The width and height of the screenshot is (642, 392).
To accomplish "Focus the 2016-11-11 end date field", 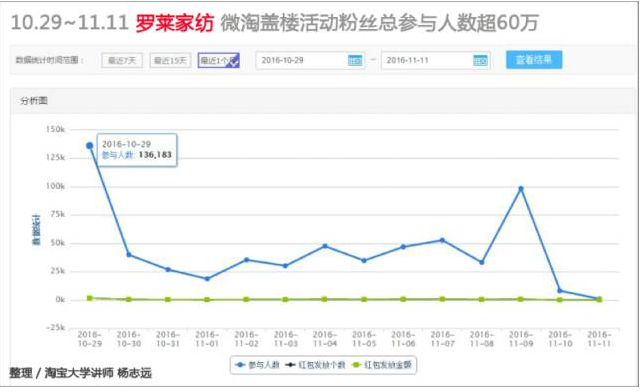I will point(436,61).
